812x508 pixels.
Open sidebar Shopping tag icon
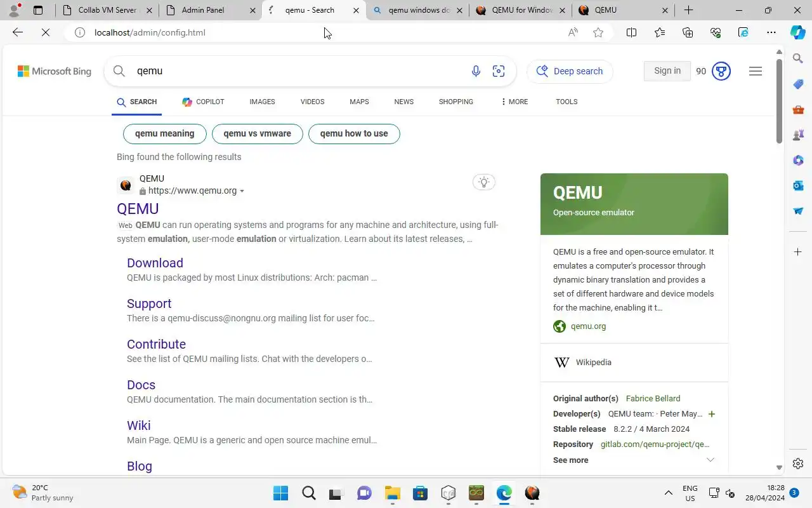798,84
